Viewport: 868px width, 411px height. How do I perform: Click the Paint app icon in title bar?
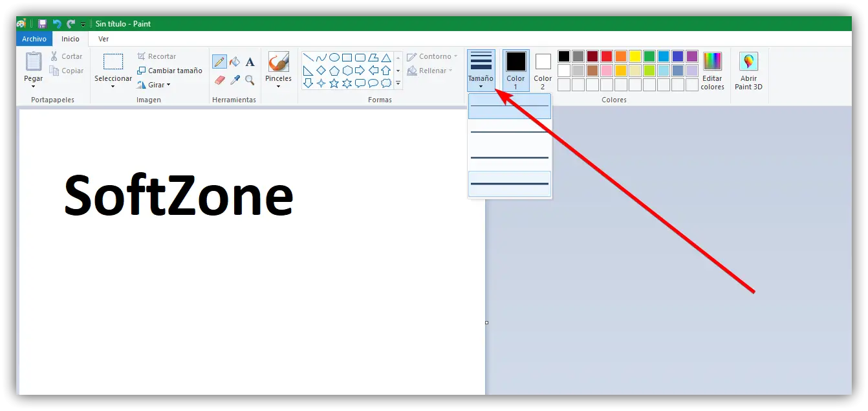21,24
